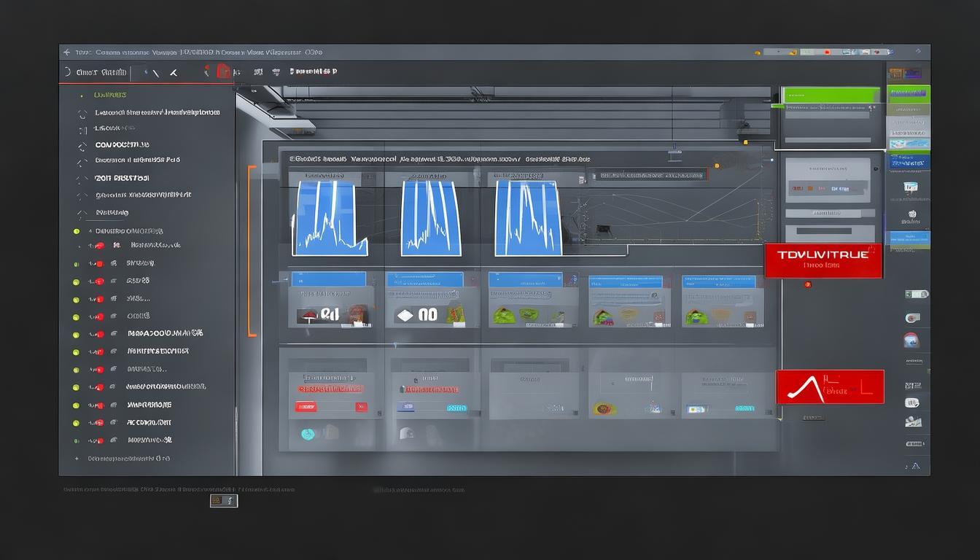The height and width of the screenshot is (560, 980).
Task: Toggle the green status dot on the ACCONQ row
Action: click(x=76, y=423)
